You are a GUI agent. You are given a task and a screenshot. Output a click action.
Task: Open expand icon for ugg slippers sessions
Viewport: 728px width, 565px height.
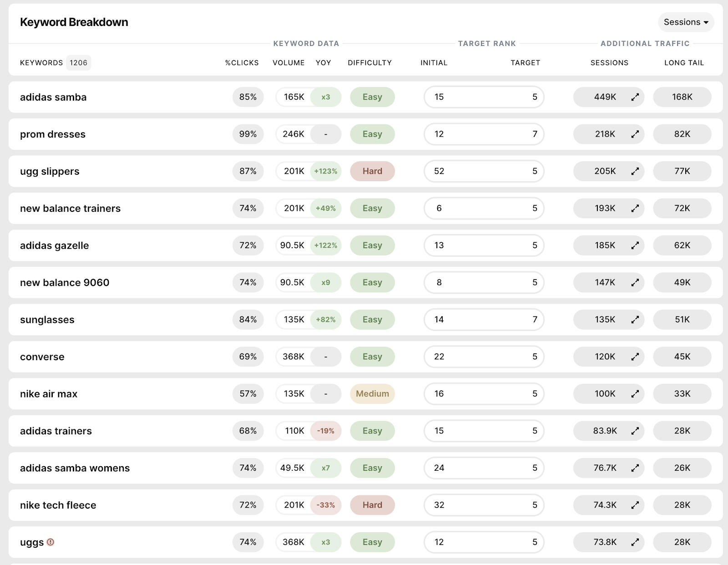[x=635, y=171]
